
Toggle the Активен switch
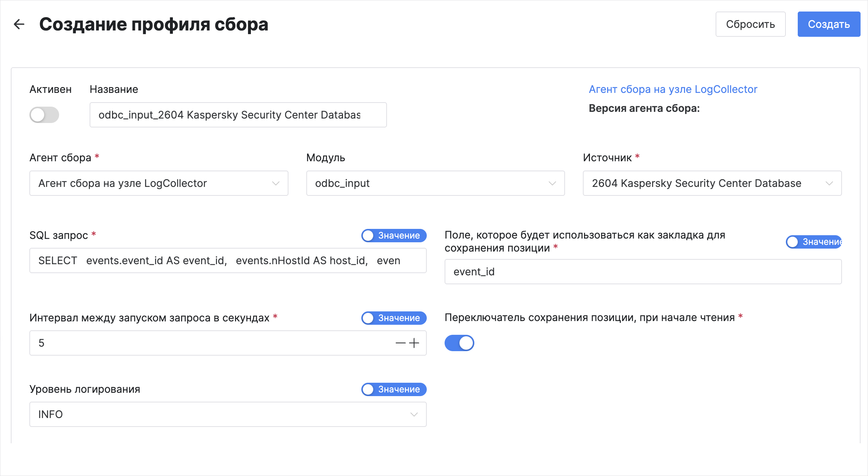point(44,115)
